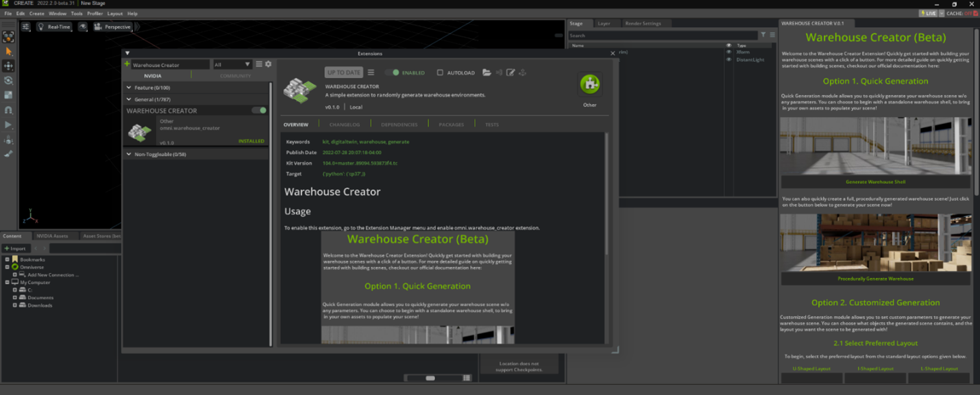Click the paint brush tool icon
Screen dimensions: 980x395
click(x=8, y=154)
